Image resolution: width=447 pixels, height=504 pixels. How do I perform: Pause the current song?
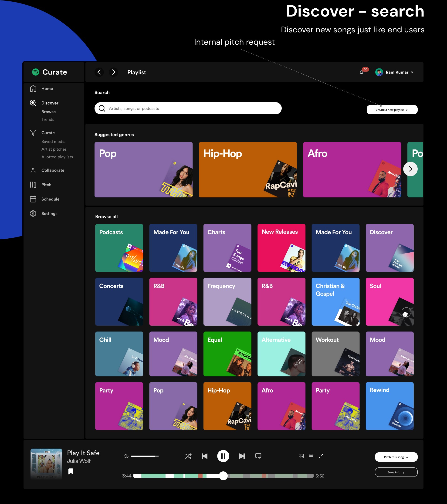point(223,456)
